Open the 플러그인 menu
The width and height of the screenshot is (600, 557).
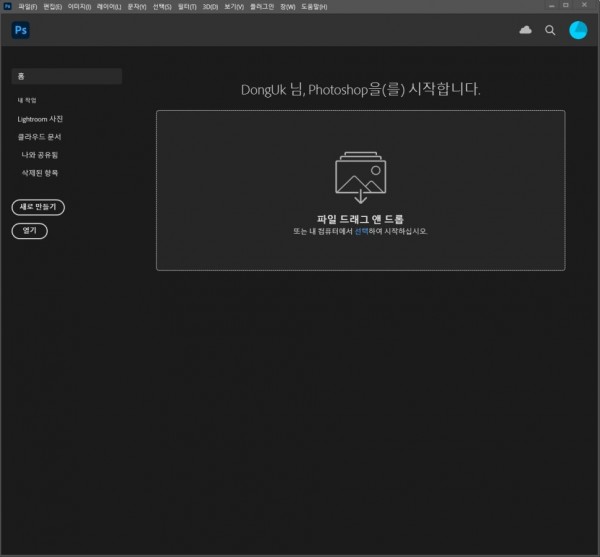click(262, 7)
